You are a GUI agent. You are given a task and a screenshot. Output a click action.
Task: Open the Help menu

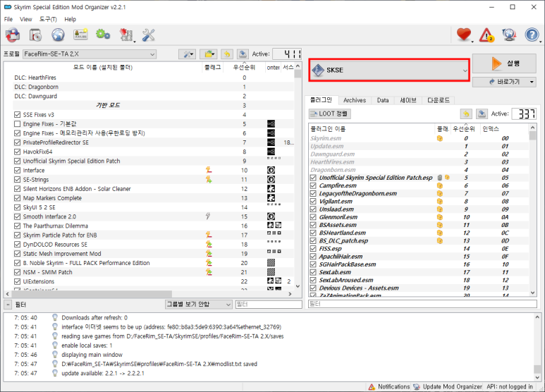point(70,19)
